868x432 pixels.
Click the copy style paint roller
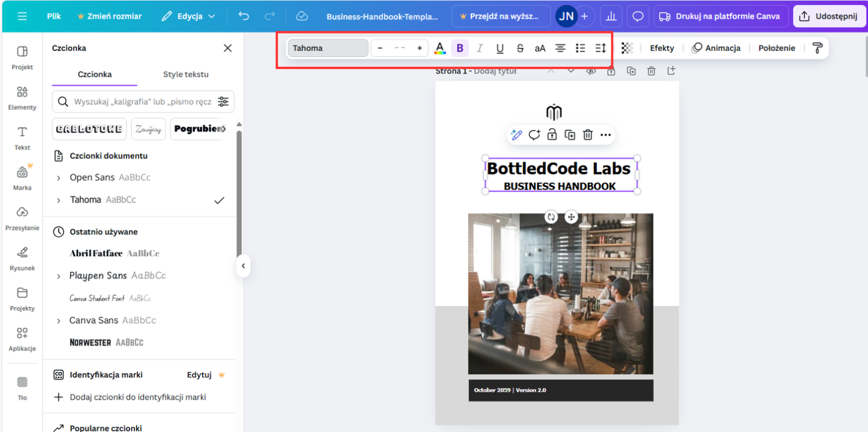[x=817, y=48]
